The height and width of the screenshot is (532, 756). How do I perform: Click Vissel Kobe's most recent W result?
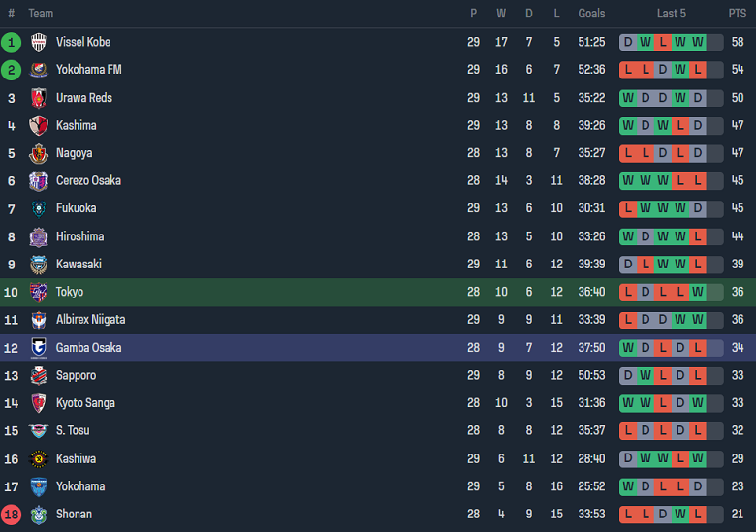(698, 42)
